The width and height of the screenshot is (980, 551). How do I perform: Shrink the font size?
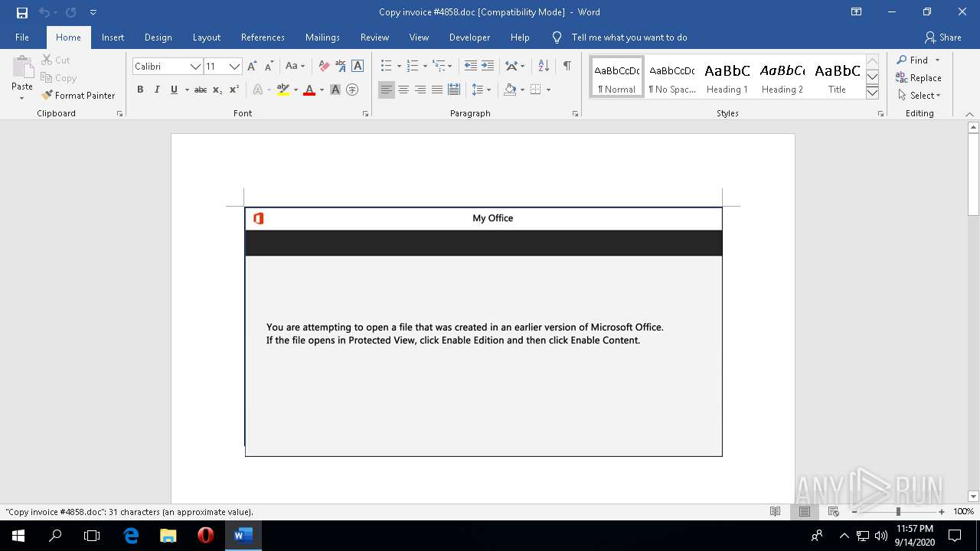(269, 67)
